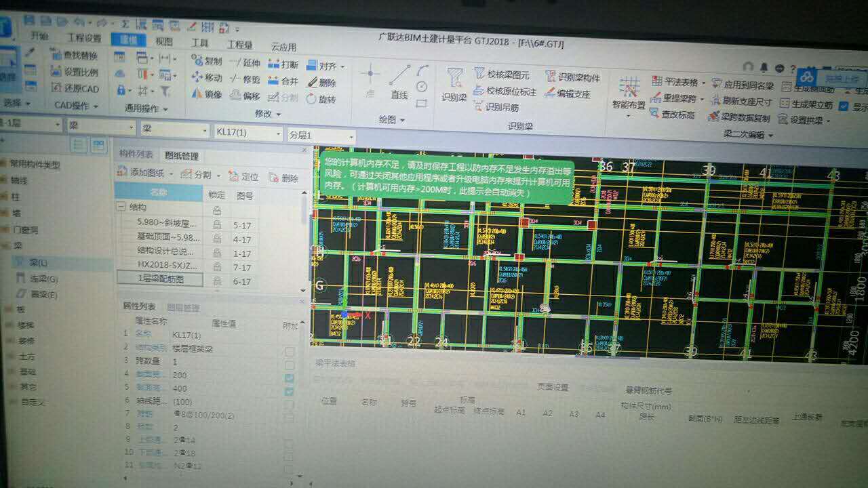The height and width of the screenshot is (488, 868).
Task: Toggle lock for 1层梁配筋图 drawing
Action: pos(217,281)
